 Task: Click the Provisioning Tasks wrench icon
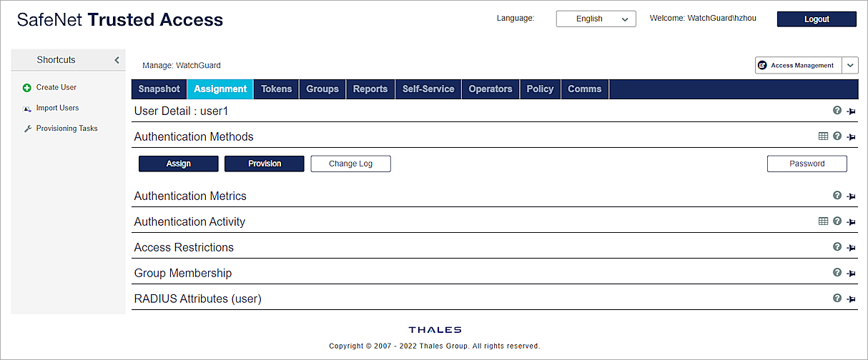[x=27, y=129]
